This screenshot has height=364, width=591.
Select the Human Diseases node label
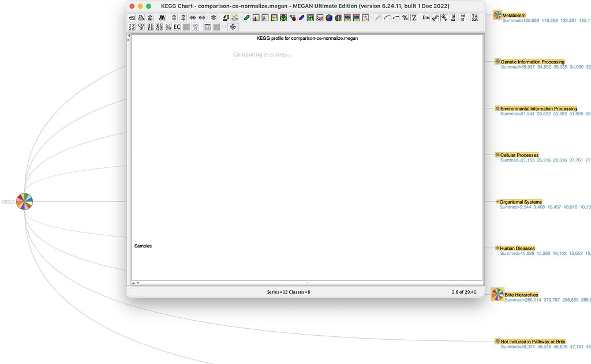(517, 249)
